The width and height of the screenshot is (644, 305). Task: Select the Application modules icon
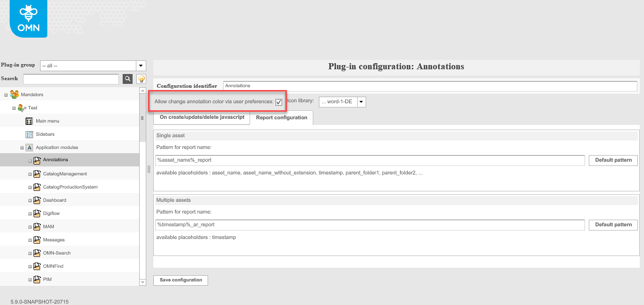pos(29,147)
